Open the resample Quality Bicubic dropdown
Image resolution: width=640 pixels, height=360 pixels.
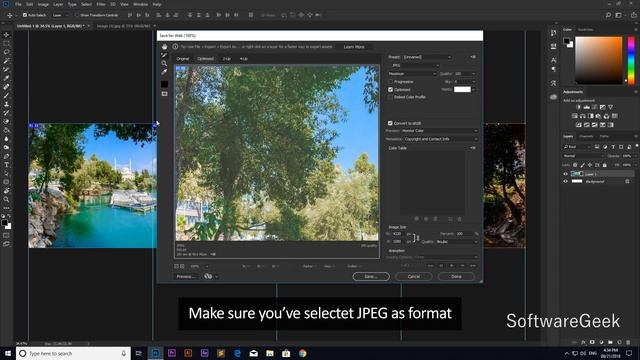pyautogui.click(x=457, y=242)
